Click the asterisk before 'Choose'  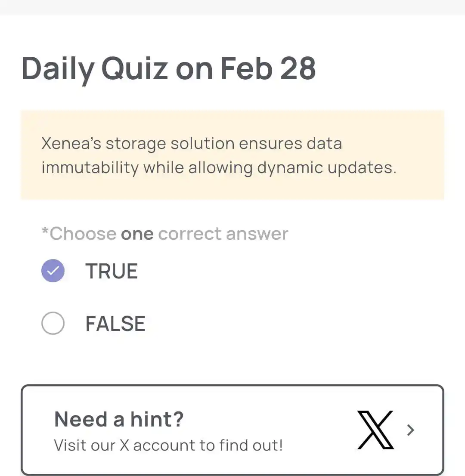45,231
